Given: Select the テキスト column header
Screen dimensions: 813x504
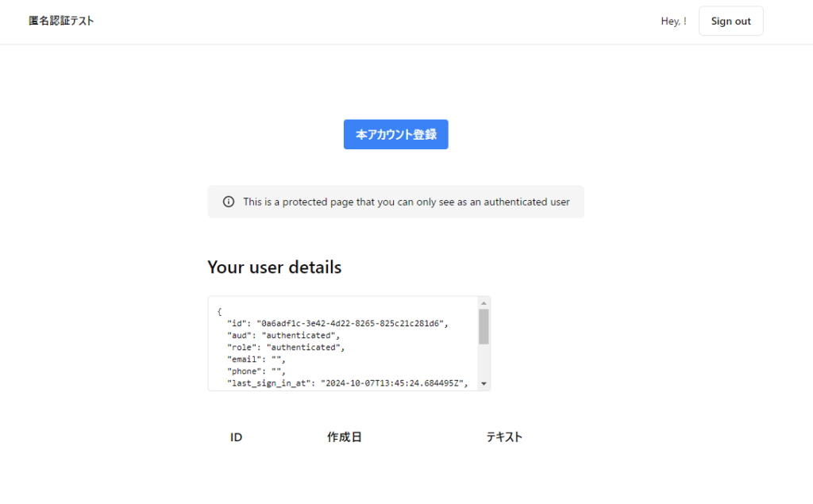Looking at the screenshot, I should [504, 437].
